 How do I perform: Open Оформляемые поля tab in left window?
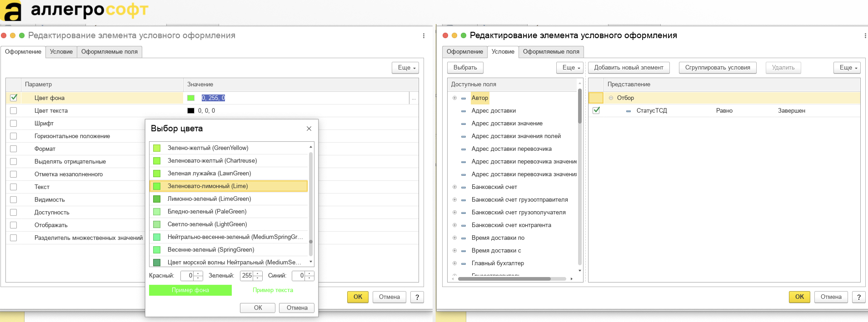[110, 52]
